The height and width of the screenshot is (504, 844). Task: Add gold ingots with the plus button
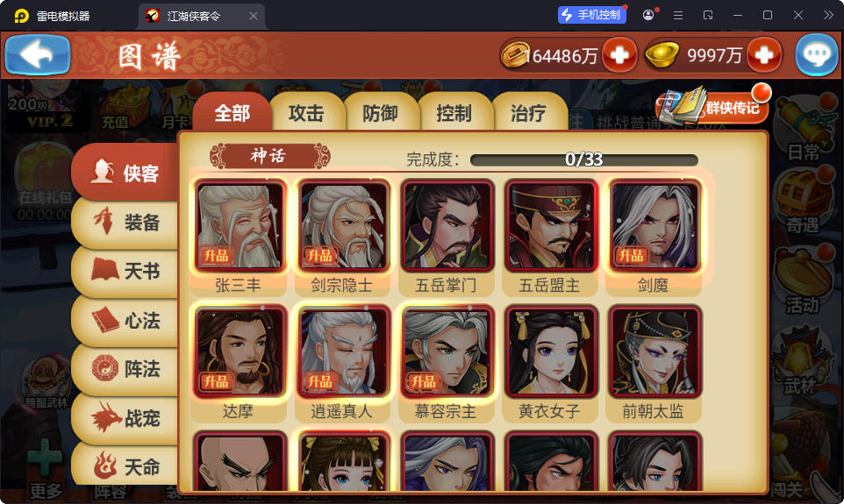click(x=764, y=55)
